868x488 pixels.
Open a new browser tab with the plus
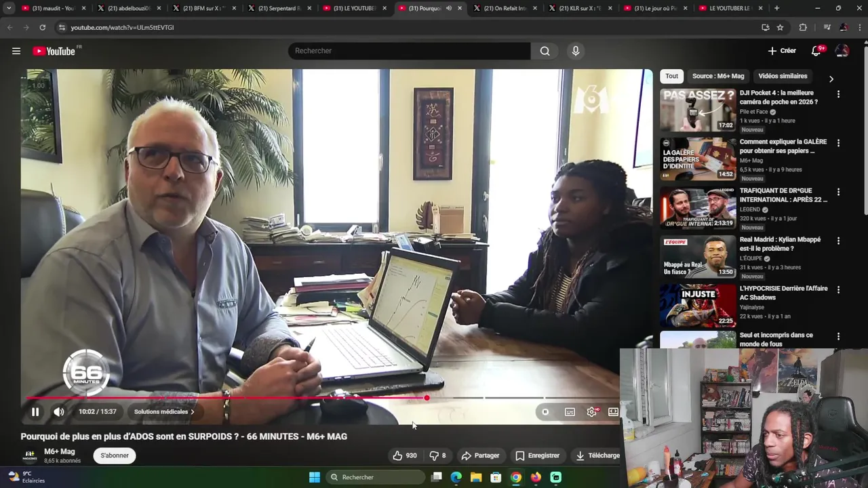click(x=776, y=8)
